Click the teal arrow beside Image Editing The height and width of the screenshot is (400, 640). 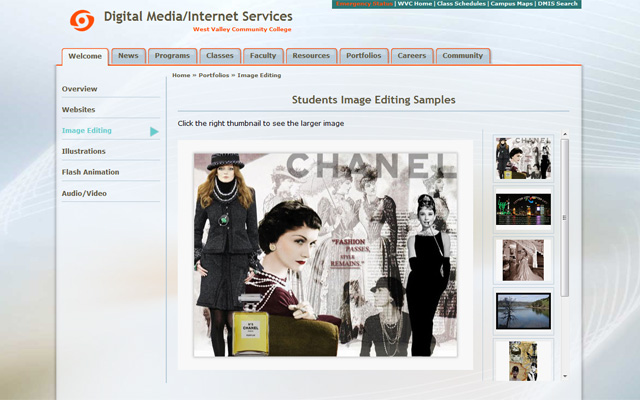[154, 131]
